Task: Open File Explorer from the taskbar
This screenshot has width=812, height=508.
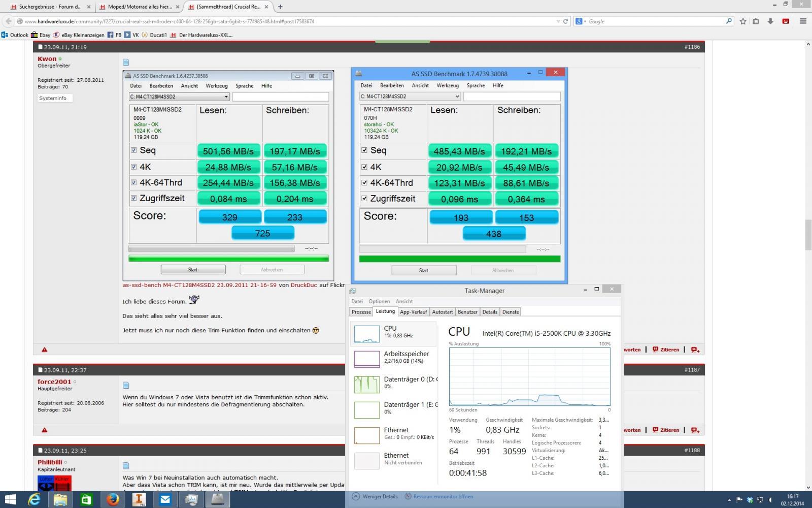Action: (x=60, y=499)
